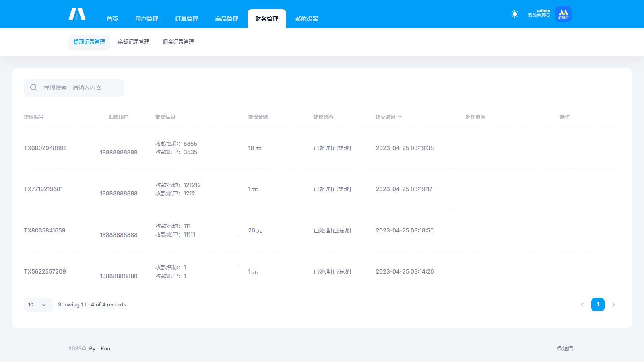
Task: Go to previous page arrow
Action: (582, 305)
